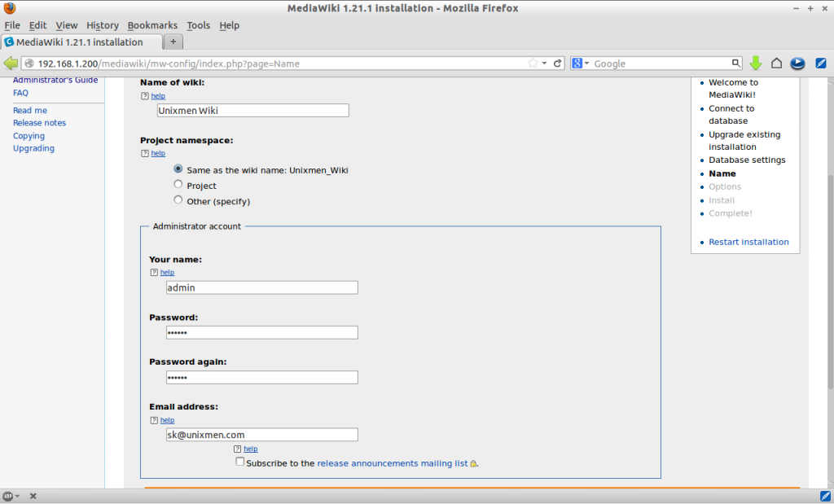Open the FAQ sidebar link
Viewport: 834px width, 504px height.
[20, 93]
